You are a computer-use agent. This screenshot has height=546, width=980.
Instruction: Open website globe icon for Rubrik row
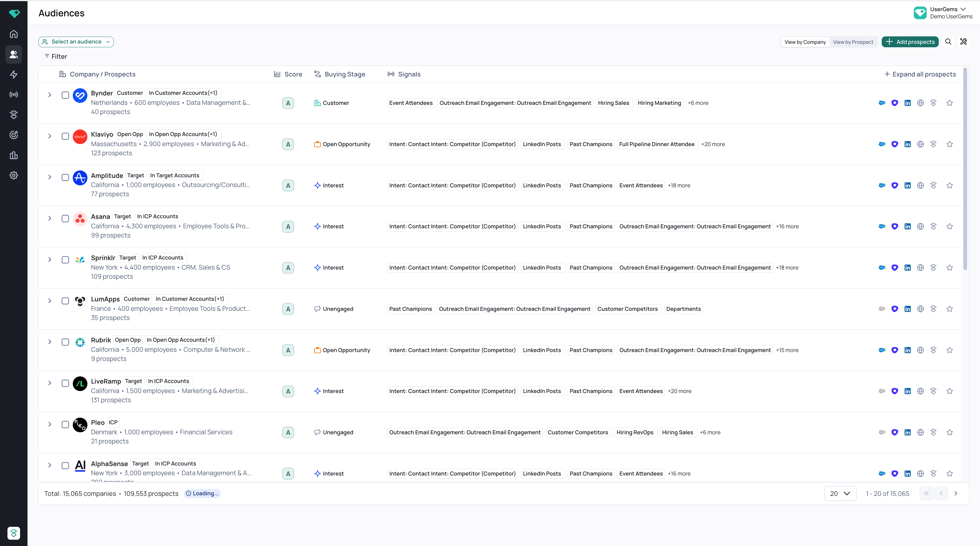(x=921, y=350)
